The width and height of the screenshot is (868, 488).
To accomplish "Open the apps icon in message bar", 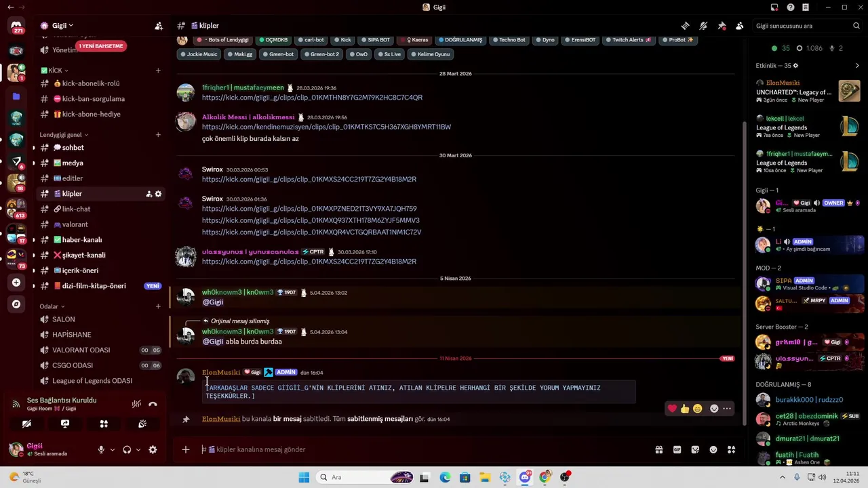I will tap(732, 449).
